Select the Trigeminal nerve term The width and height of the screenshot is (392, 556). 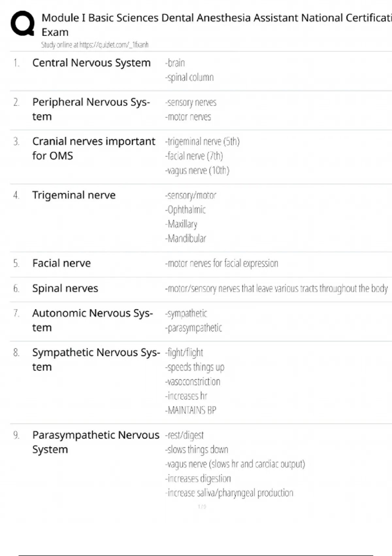74,195
